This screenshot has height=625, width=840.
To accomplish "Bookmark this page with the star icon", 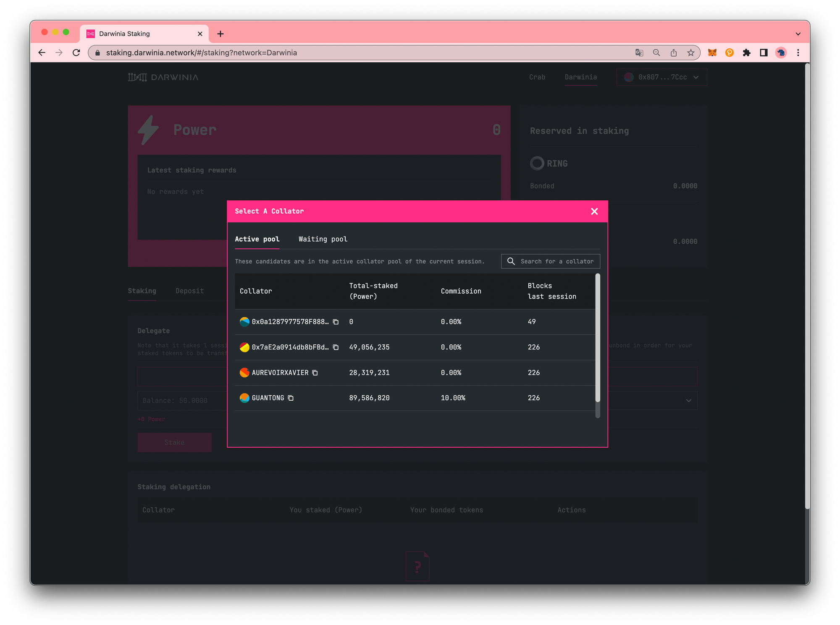I will coord(691,53).
